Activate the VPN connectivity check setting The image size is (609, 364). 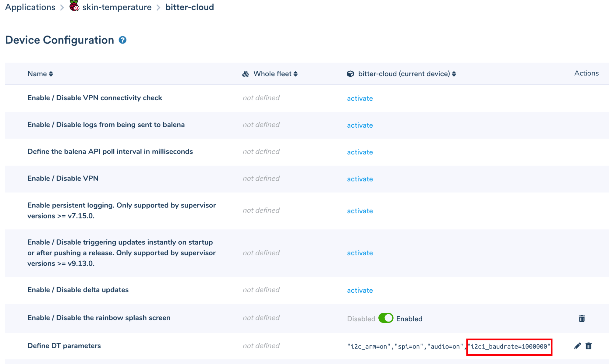360,98
